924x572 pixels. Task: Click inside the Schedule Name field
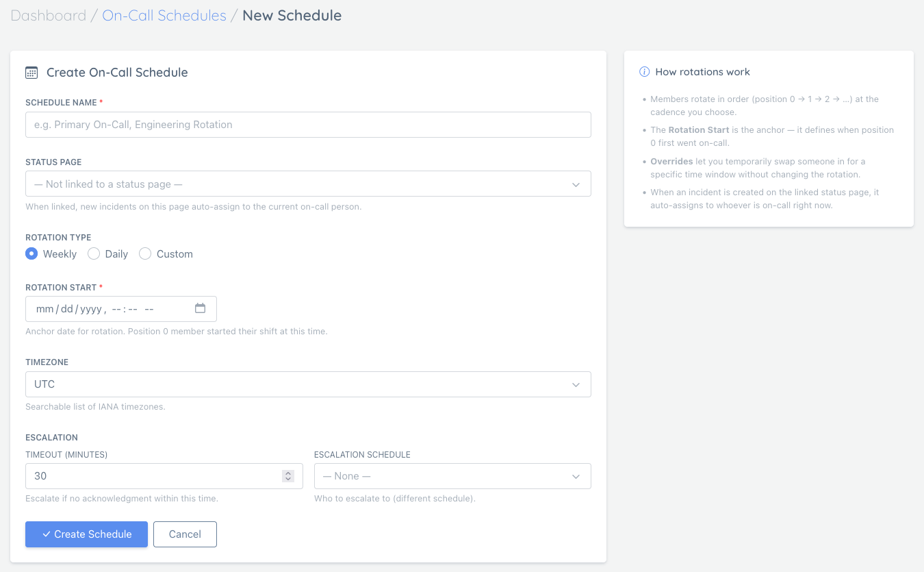tap(308, 125)
